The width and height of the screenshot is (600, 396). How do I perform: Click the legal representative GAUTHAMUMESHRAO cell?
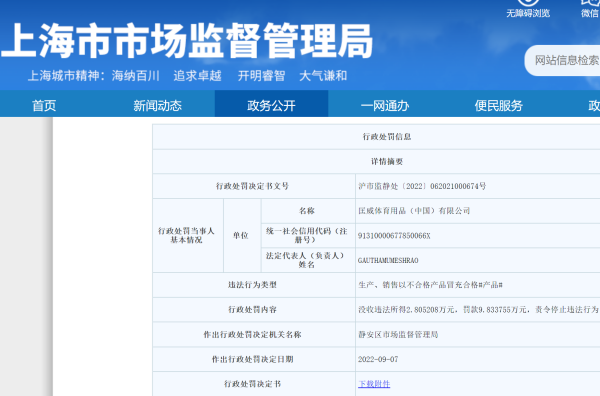tap(478, 260)
